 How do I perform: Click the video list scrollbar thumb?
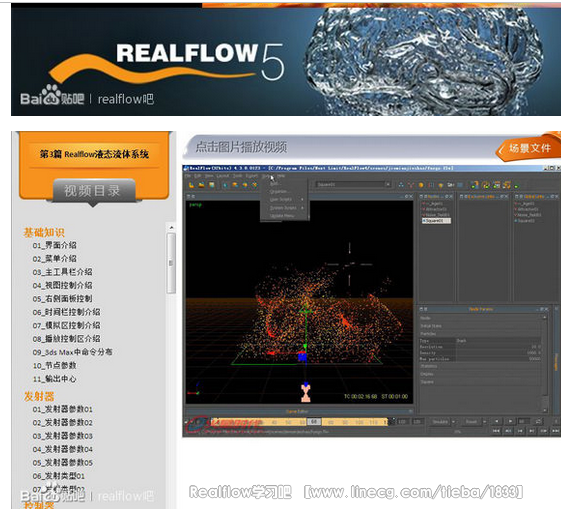click(171, 263)
